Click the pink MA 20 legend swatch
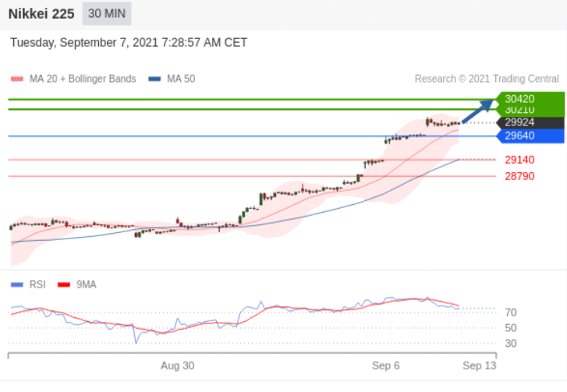 (x=16, y=79)
